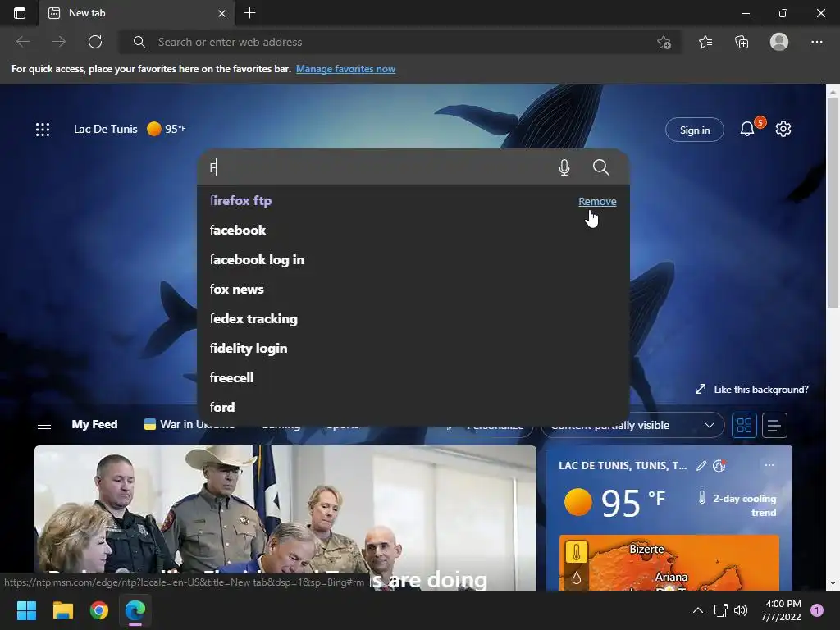840x630 pixels.
Task: Switch feed to list view
Action: coord(774,426)
